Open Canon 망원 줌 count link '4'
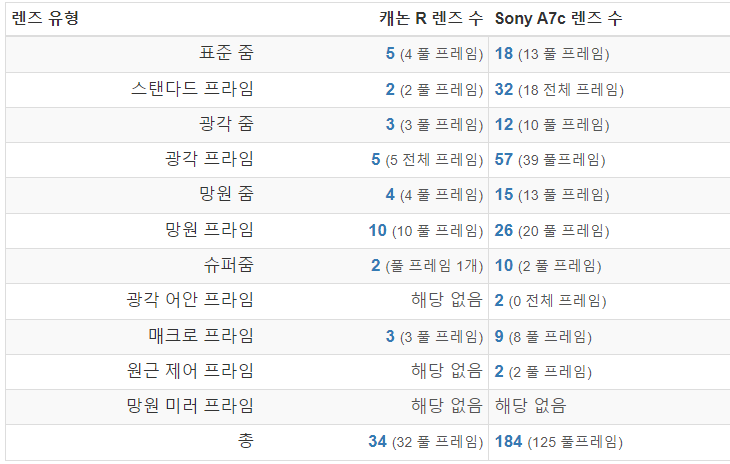 point(390,195)
